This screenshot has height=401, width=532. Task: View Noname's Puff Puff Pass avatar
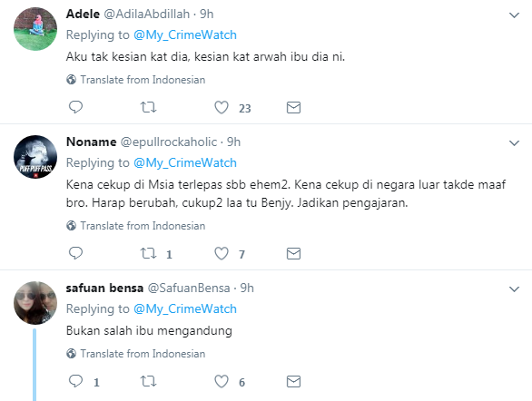coord(35,157)
